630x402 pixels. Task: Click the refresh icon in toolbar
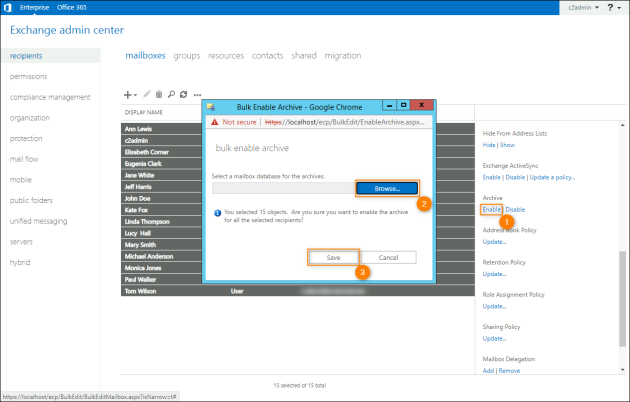184,94
